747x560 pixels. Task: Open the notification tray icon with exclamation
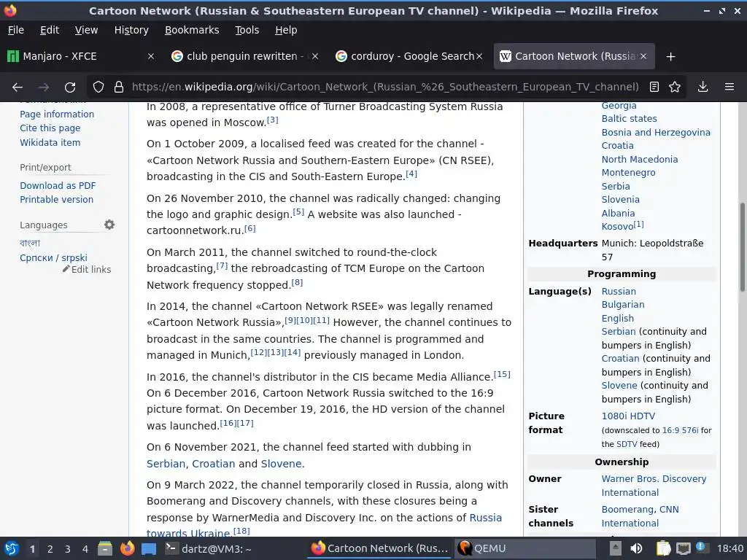(x=701, y=548)
